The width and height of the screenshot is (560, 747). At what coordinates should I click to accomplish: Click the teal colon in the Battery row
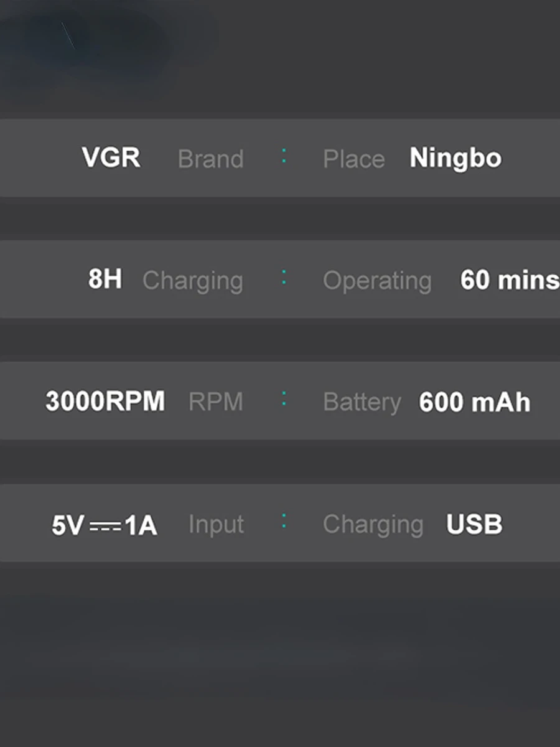click(x=284, y=399)
